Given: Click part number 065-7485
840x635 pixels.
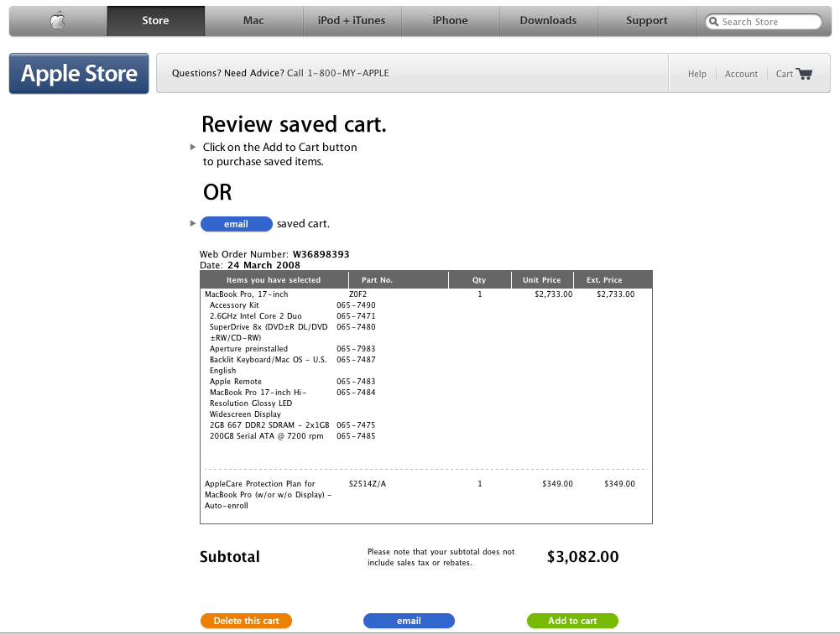Looking at the screenshot, I should click(356, 436).
